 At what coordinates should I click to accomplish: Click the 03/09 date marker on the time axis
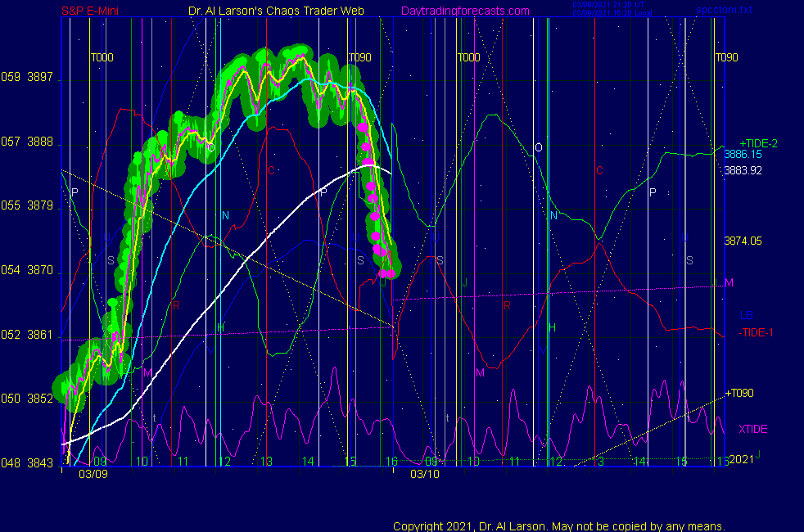93,474
